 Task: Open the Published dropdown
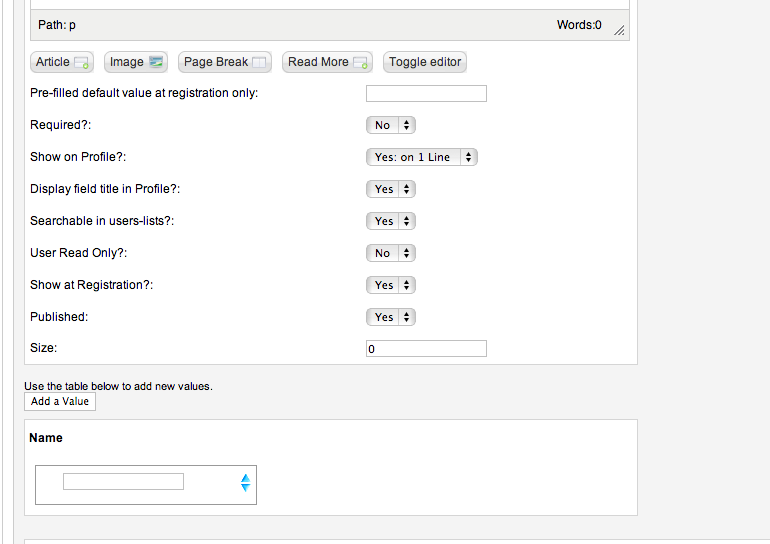point(391,317)
